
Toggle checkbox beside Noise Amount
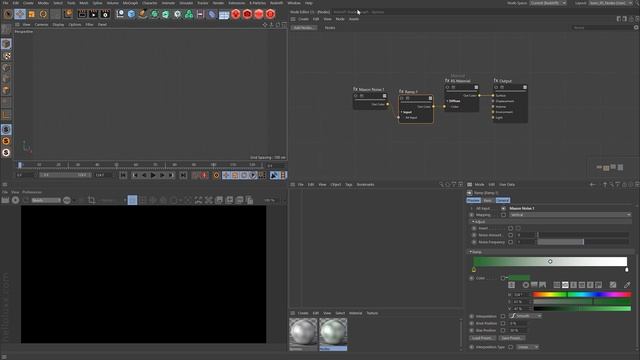coord(511,235)
